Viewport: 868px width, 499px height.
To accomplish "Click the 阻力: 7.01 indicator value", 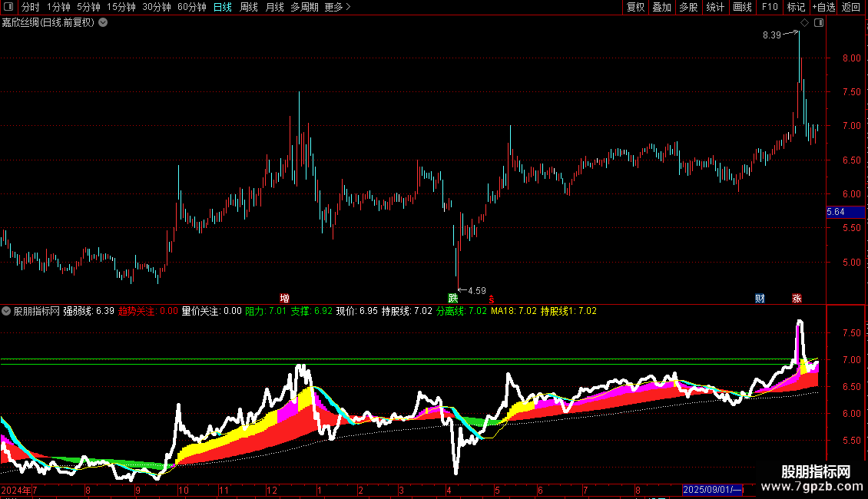I will click(x=266, y=311).
